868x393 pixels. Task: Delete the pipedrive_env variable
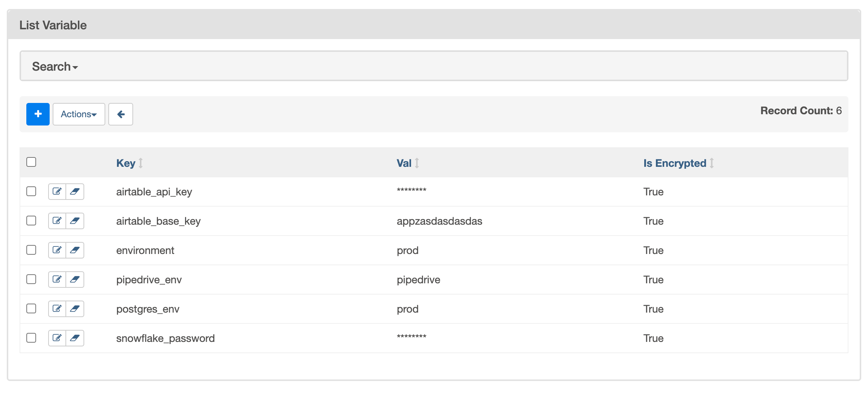[75, 280]
